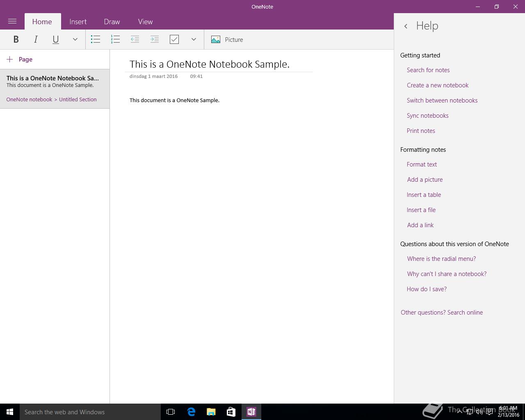Open File Explorer from the taskbar
Viewport: 525px width, 420px height.
click(x=211, y=412)
